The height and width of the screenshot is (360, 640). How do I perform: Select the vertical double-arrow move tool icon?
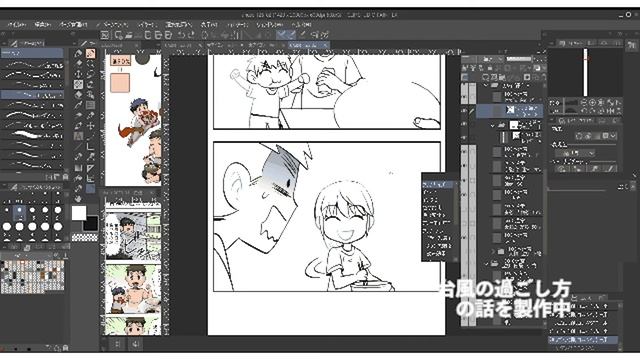79,74
